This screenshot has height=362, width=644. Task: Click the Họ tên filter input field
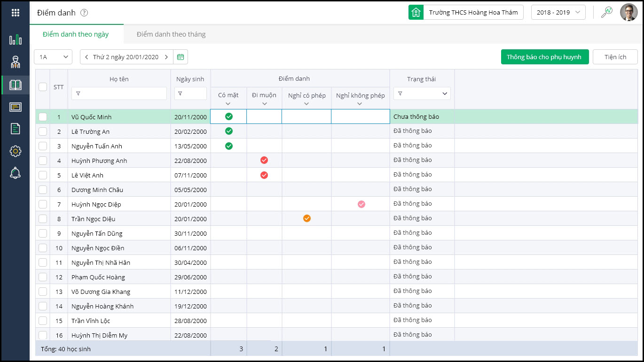[x=122, y=93]
